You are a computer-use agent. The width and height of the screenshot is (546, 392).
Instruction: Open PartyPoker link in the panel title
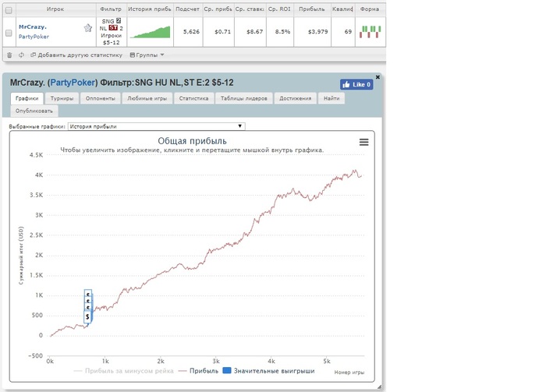[x=73, y=83]
